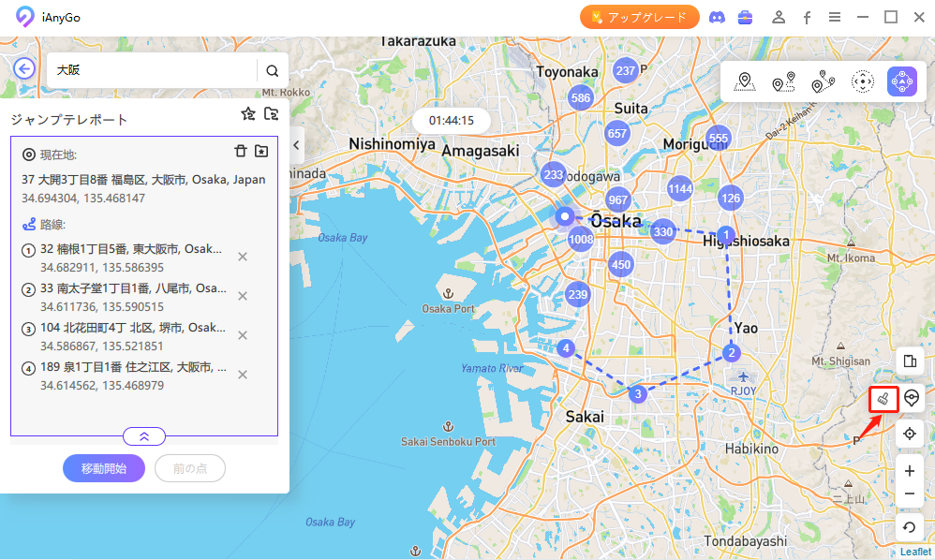Collapse side panel using the left arrow
This screenshot has height=560, width=935.
pyautogui.click(x=296, y=145)
